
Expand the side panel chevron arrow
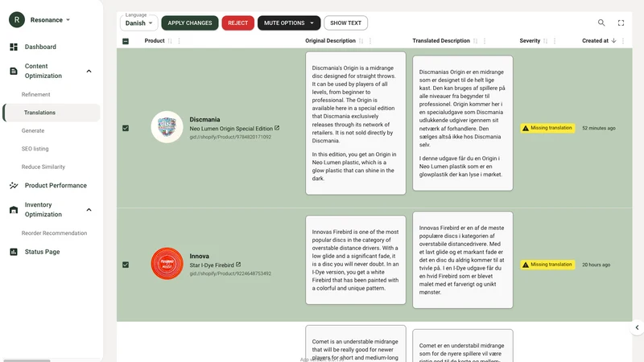pos(637,327)
